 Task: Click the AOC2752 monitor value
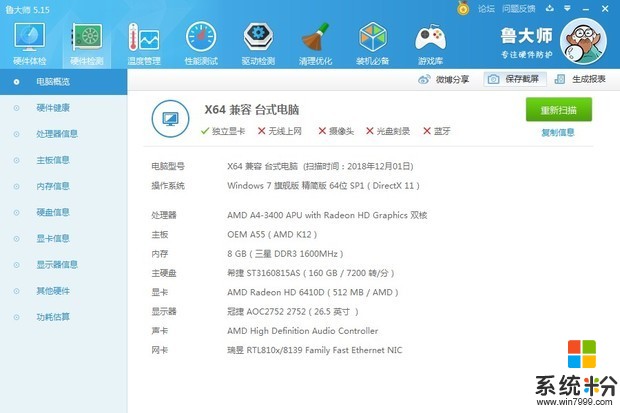pyautogui.click(x=293, y=311)
